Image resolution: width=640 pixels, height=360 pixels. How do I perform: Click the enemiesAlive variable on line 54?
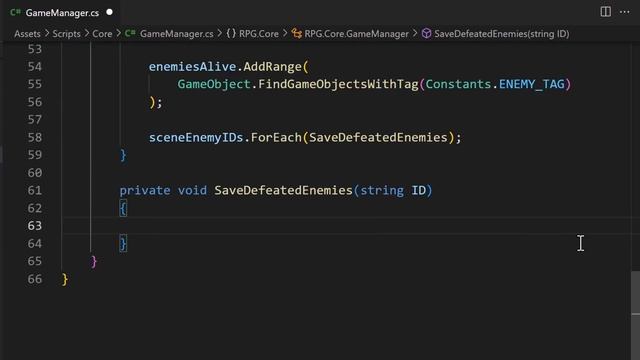tap(192, 67)
